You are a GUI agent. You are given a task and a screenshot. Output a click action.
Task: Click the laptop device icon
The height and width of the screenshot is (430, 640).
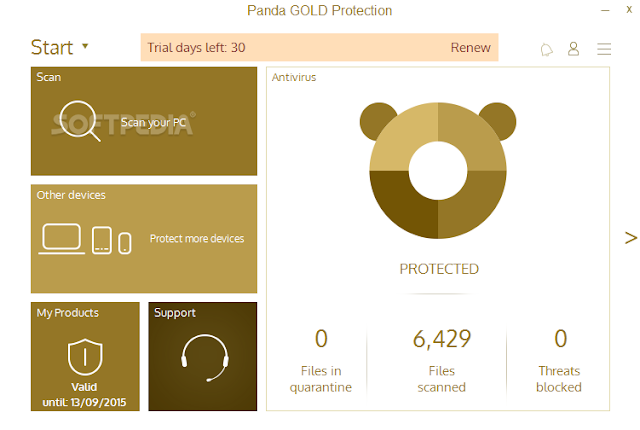(x=62, y=238)
